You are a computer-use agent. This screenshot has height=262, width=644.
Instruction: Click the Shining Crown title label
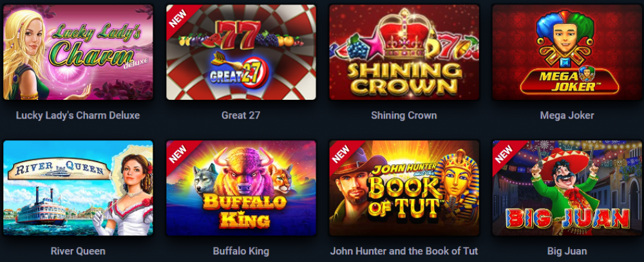coord(404,115)
